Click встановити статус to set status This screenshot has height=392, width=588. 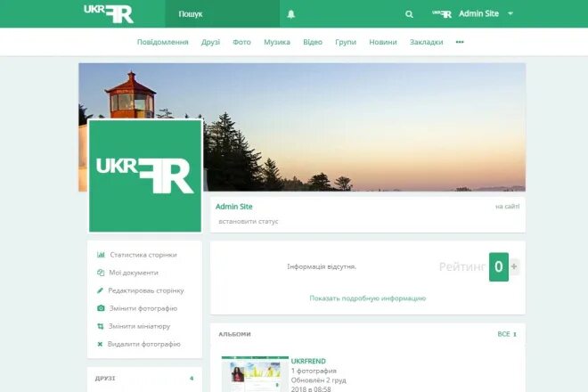tap(249, 222)
